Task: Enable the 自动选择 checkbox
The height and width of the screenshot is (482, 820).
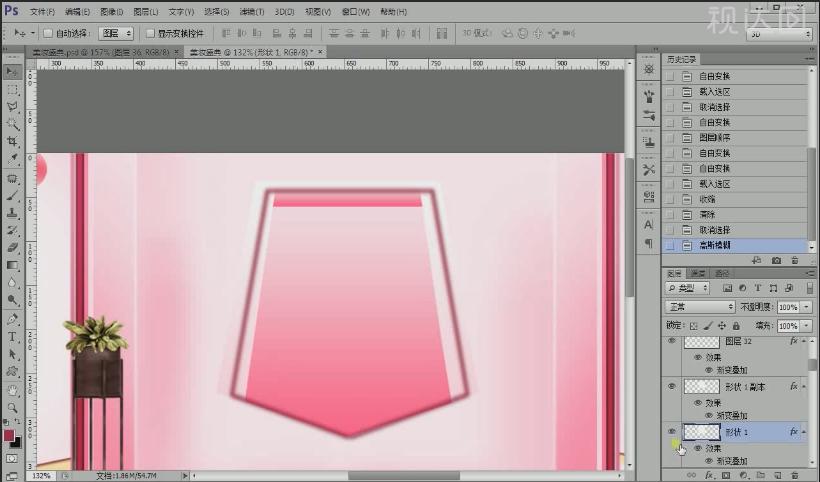Action: click(x=48, y=33)
